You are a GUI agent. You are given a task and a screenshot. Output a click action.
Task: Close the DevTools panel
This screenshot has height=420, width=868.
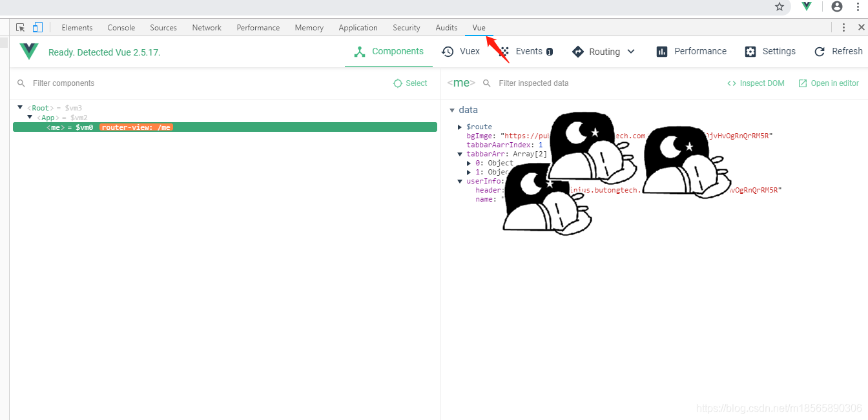(x=861, y=27)
